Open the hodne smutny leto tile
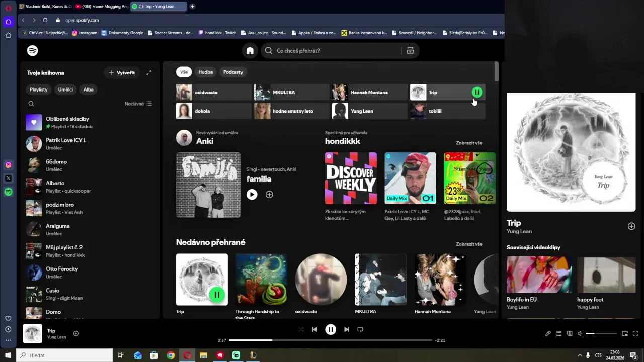The width and height of the screenshot is (644, 362). point(292,111)
